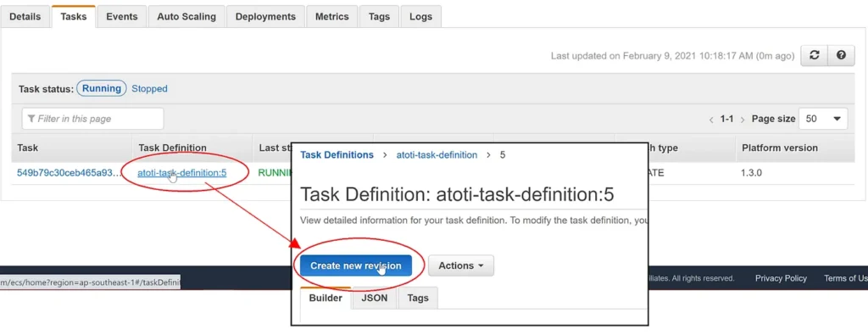Toggle Stopped task status filter
868x335 pixels.
point(149,88)
